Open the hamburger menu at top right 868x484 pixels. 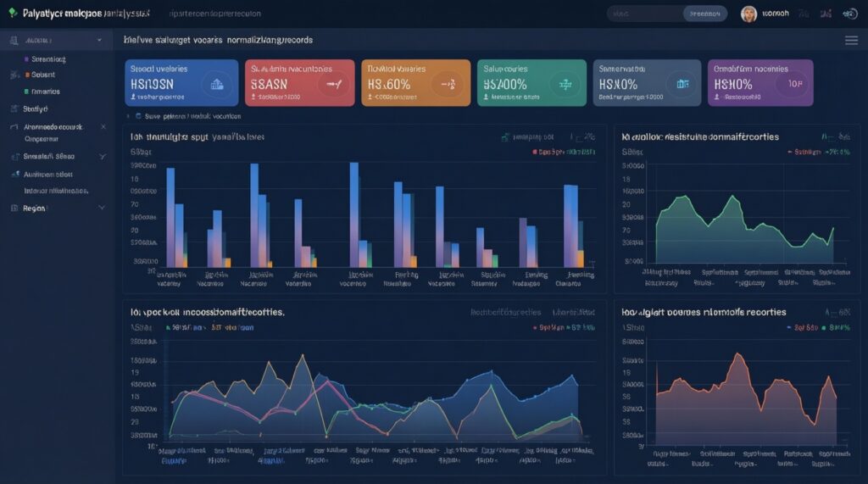[x=851, y=40]
